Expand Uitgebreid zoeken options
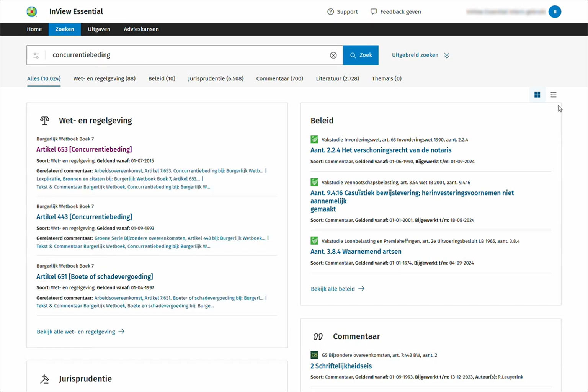This screenshot has width=588, height=392. 420,55
